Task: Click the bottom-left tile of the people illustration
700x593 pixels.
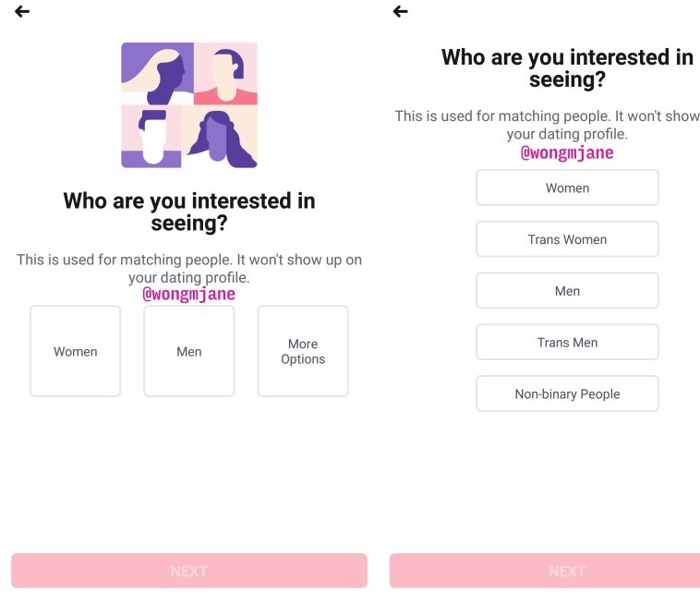Action: point(154,137)
